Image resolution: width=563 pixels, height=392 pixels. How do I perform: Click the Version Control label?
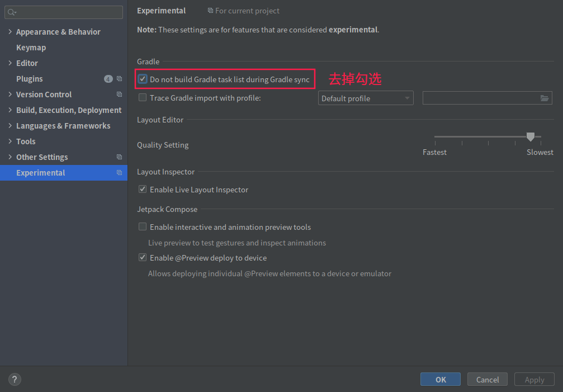pyautogui.click(x=44, y=95)
